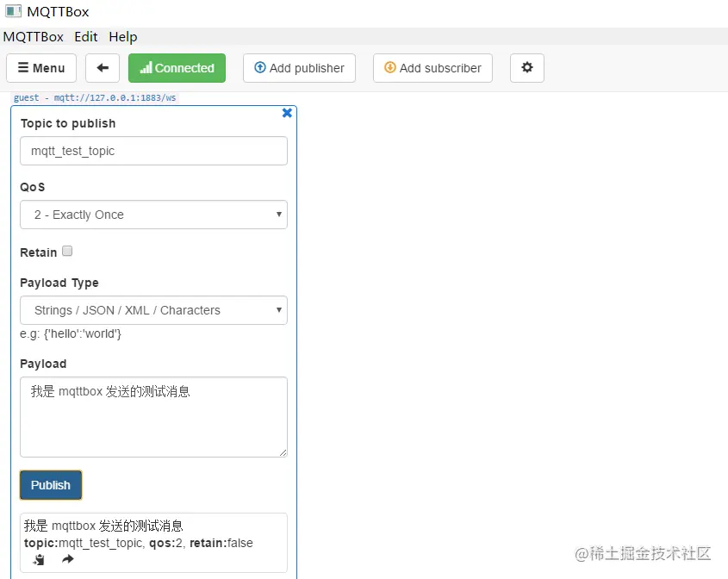Open the Help menu
The image size is (728, 579).
pyautogui.click(x=123, y=37)
